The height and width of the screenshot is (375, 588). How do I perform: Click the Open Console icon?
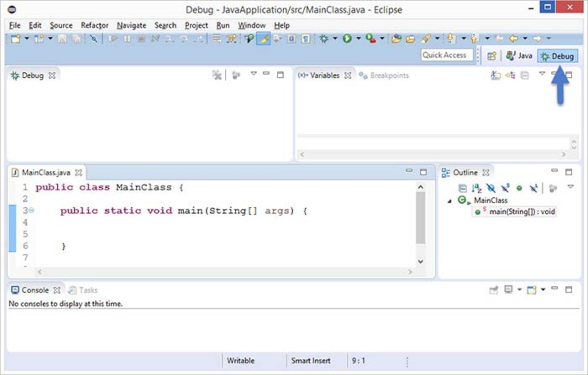coord(532,290)
